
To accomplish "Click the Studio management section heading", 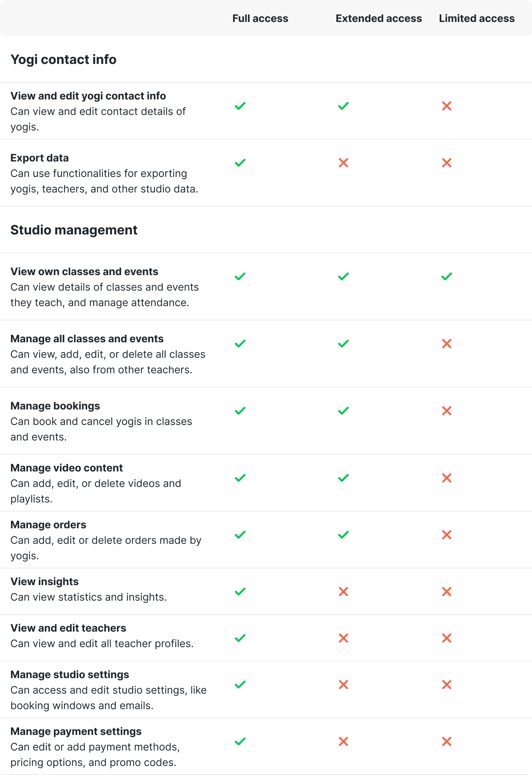I will pyautogui.click(x=74, y=230).
